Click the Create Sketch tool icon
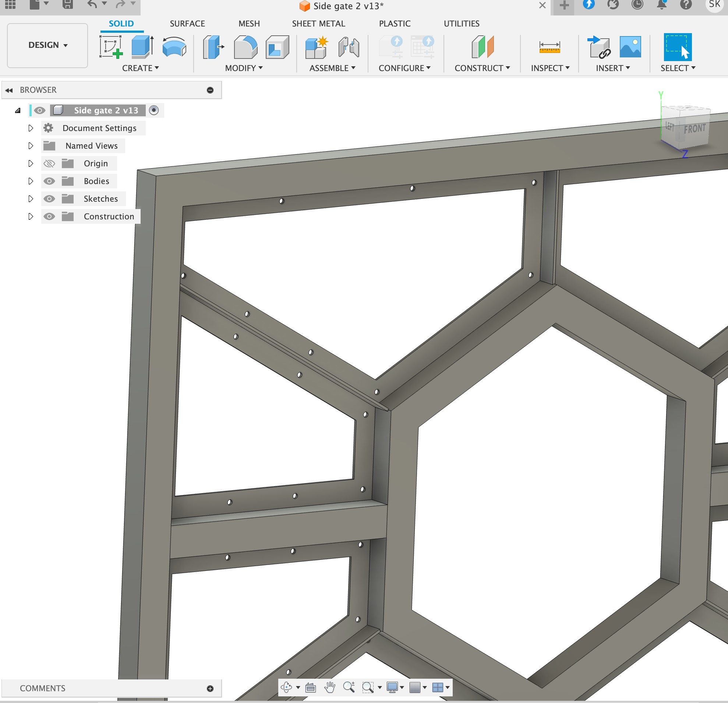This screenshot has height=703, width=728. [111, 47]
